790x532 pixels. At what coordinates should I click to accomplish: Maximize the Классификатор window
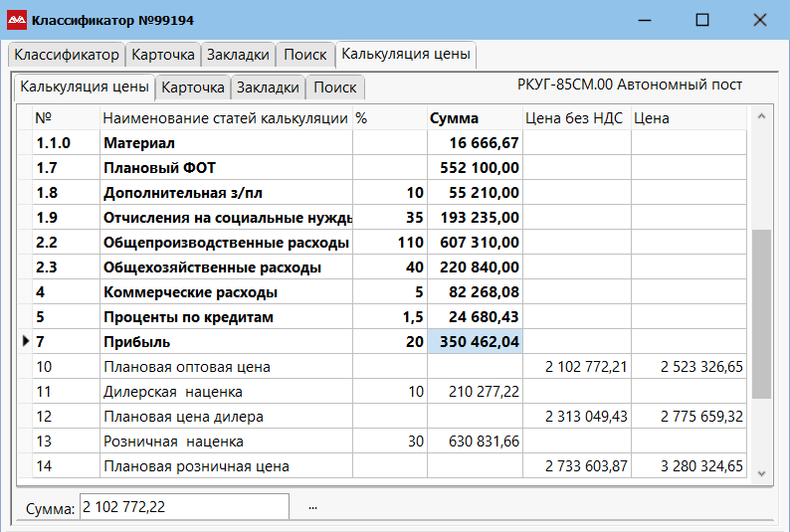click(x=702, y=20)
